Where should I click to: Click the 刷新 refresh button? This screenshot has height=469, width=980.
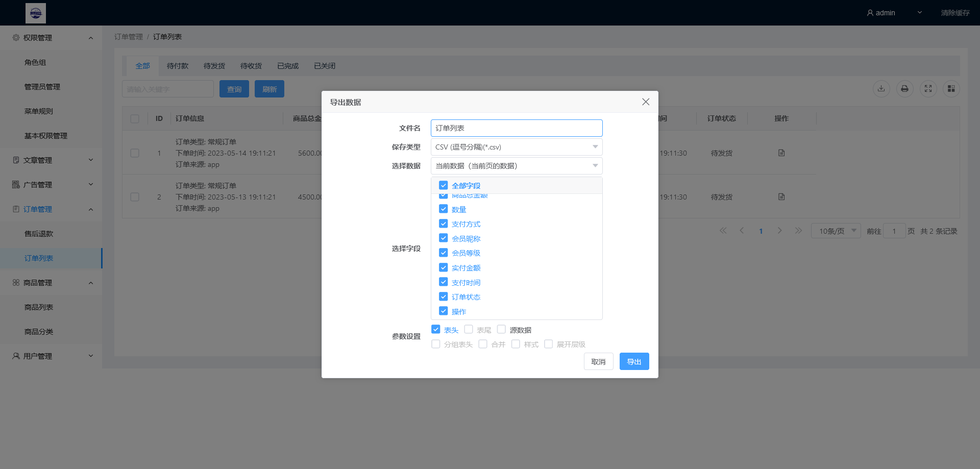(x=269, y=89)
